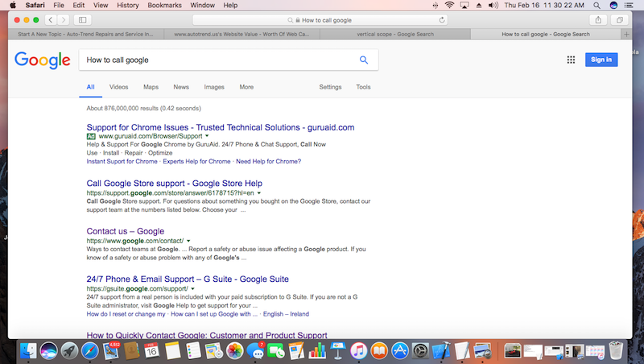The width and height of the screenshot is (644, 364).
Task: Add a new tab with the plus button
Action: tap(626, 34)
